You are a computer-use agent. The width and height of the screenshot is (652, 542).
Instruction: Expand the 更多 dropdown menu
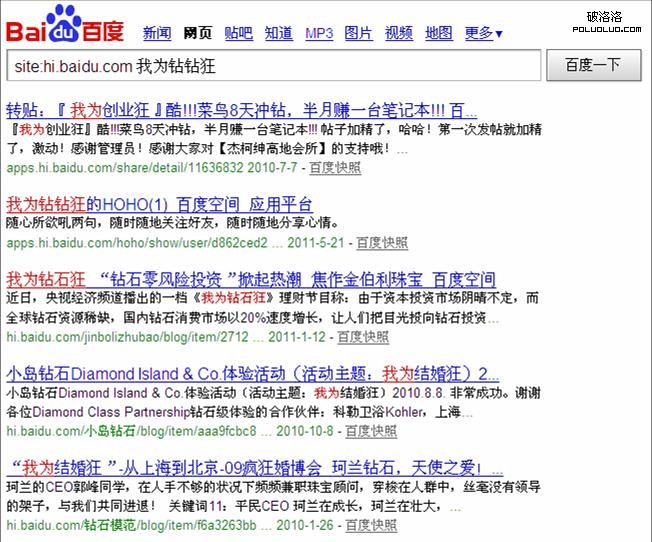click(x=483, y=33)
